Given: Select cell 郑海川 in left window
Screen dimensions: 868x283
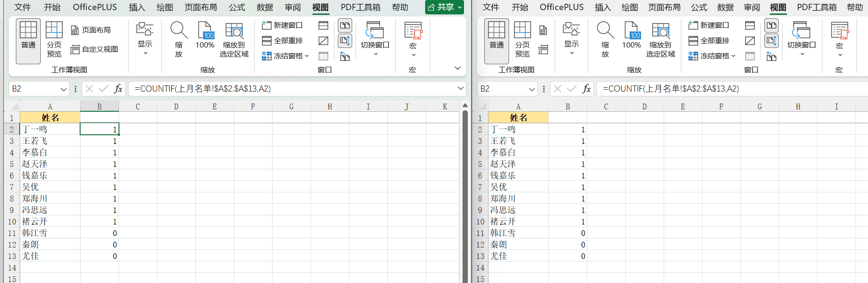Looking at the screenshot, I should click(50, 199).
